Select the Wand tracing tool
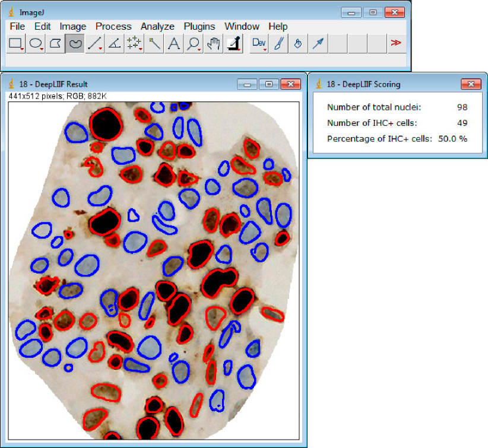This screenshot has height=448, width=488. (x=154, y=43)
